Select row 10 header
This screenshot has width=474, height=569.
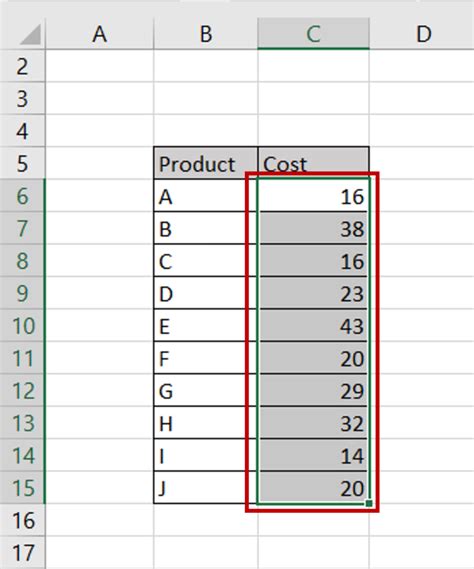23,325
